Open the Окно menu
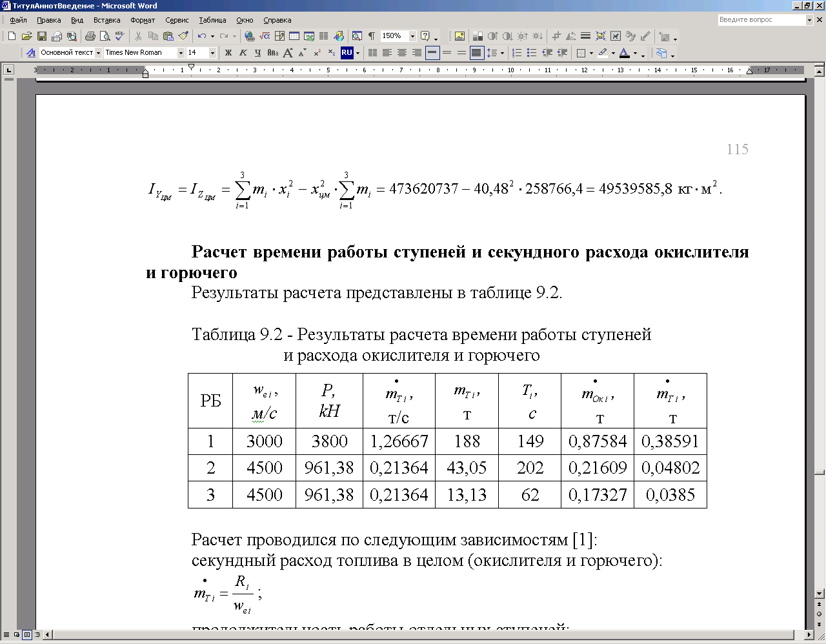The width and height of the screenshot is (826, 644). 245,20
